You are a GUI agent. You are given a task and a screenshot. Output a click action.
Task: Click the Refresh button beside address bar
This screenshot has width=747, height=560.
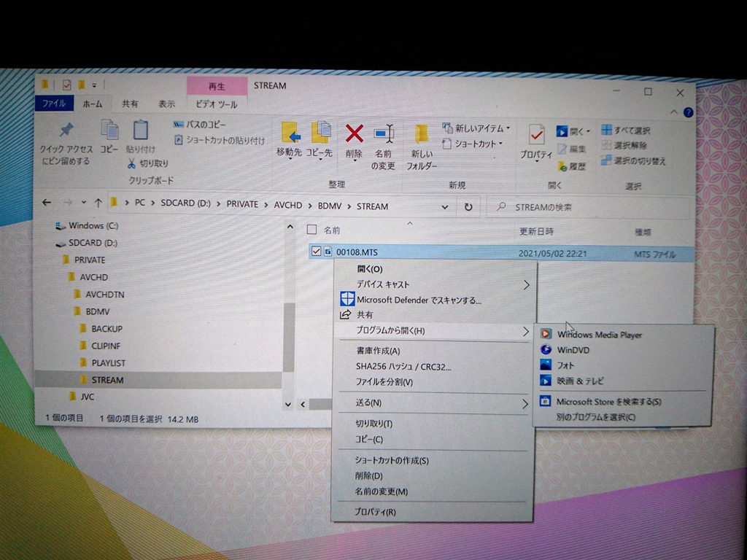pyautogui.click(x=468, y=206)
